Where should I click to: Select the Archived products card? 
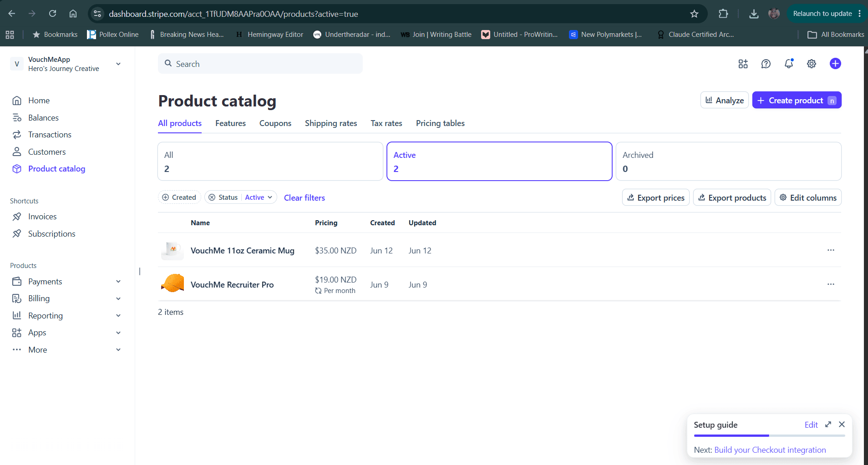point(728,162)
